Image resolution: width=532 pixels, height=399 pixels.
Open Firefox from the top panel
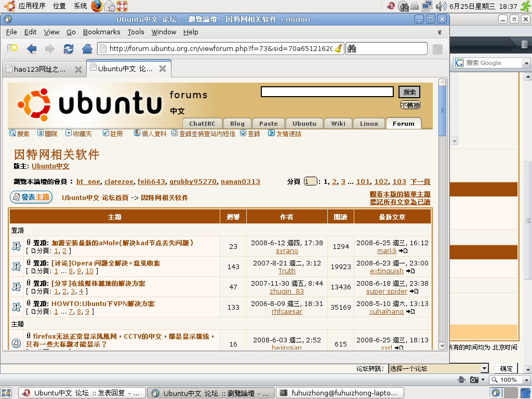coord(97,6)
